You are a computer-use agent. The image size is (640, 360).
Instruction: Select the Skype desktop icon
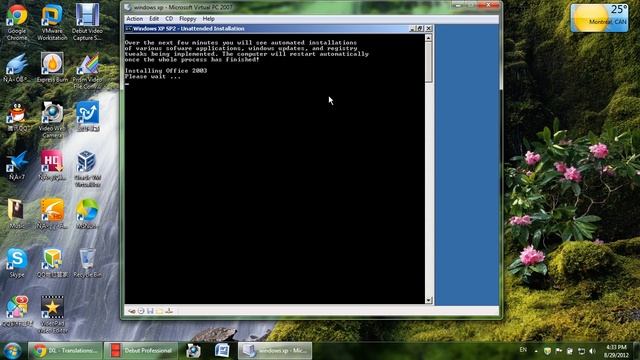click(17, 263)
